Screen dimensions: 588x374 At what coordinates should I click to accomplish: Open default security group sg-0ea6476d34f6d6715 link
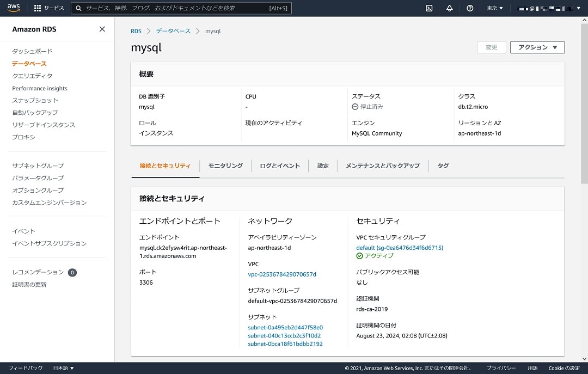point(400,248)
